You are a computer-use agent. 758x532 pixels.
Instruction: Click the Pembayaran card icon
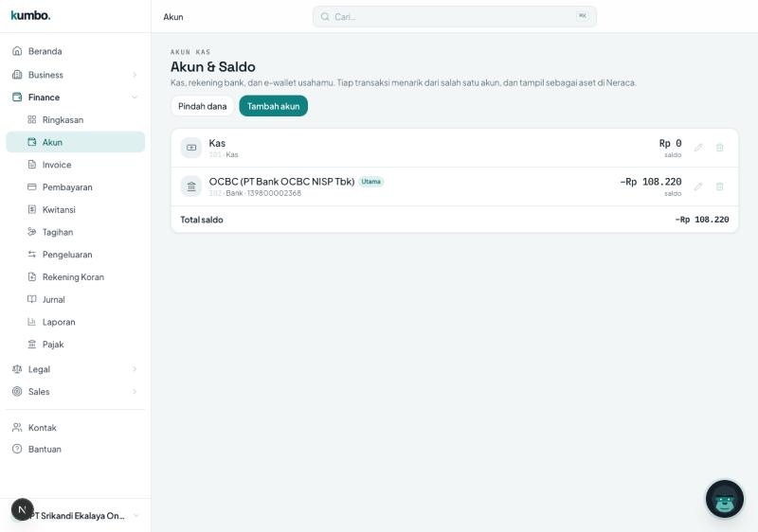coord(32,186)
